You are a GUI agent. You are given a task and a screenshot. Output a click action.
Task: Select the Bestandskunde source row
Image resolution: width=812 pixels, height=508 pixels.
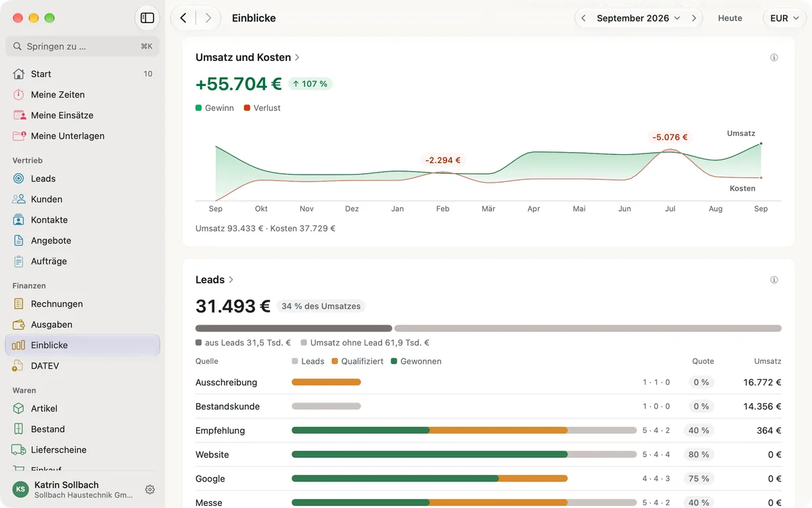coord(489,407)
